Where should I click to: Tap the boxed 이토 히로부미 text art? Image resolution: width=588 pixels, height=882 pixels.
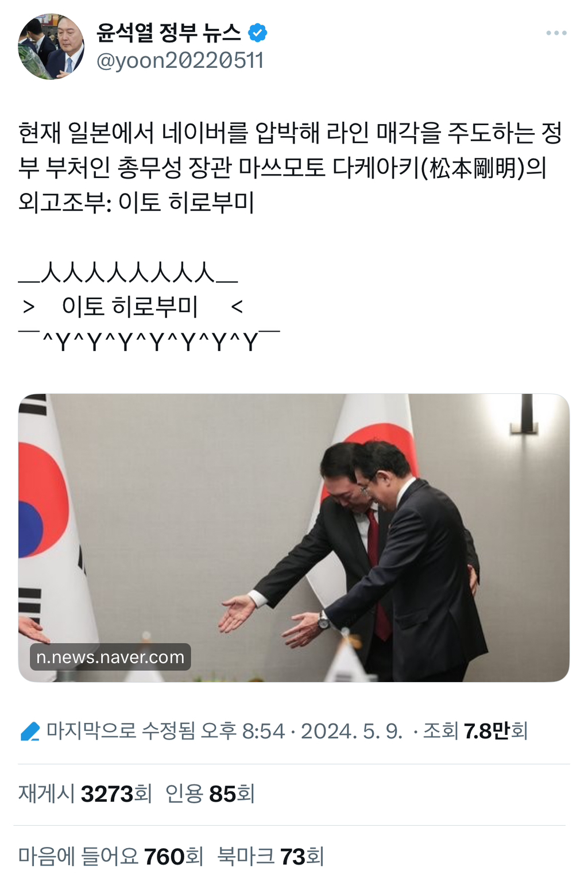[149, 307]
